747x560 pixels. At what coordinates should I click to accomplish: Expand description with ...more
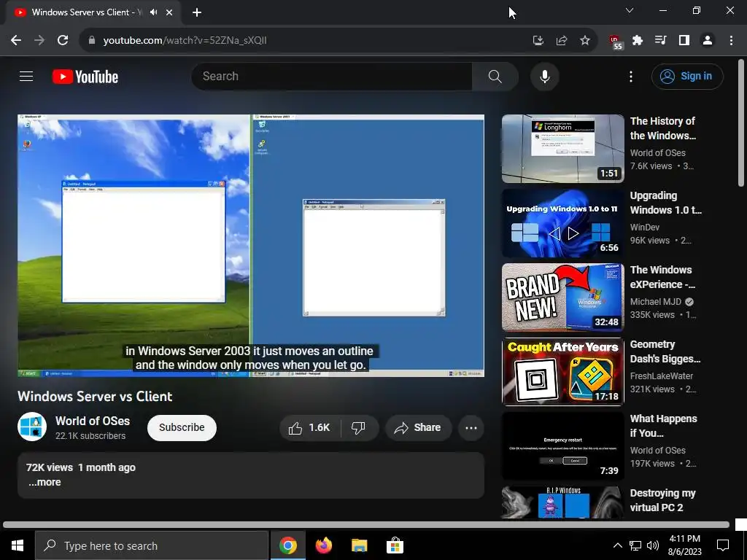(44, 483)
